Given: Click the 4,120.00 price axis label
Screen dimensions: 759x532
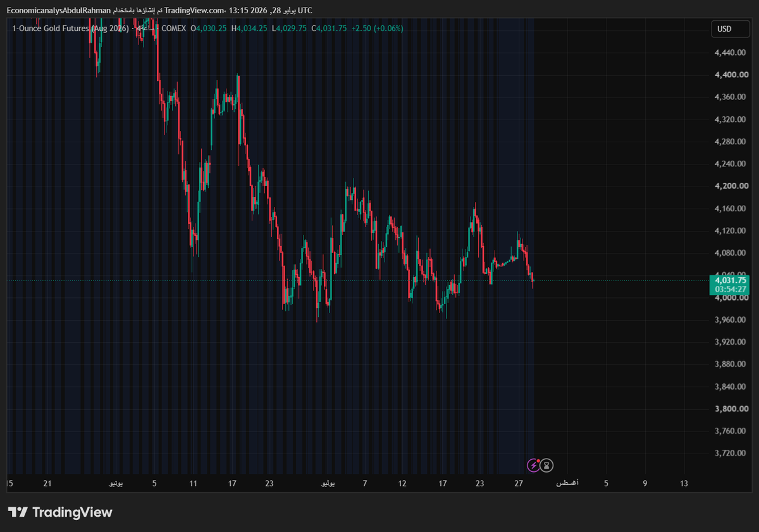Looking at the screenshot, I should [x=730, y=231].
